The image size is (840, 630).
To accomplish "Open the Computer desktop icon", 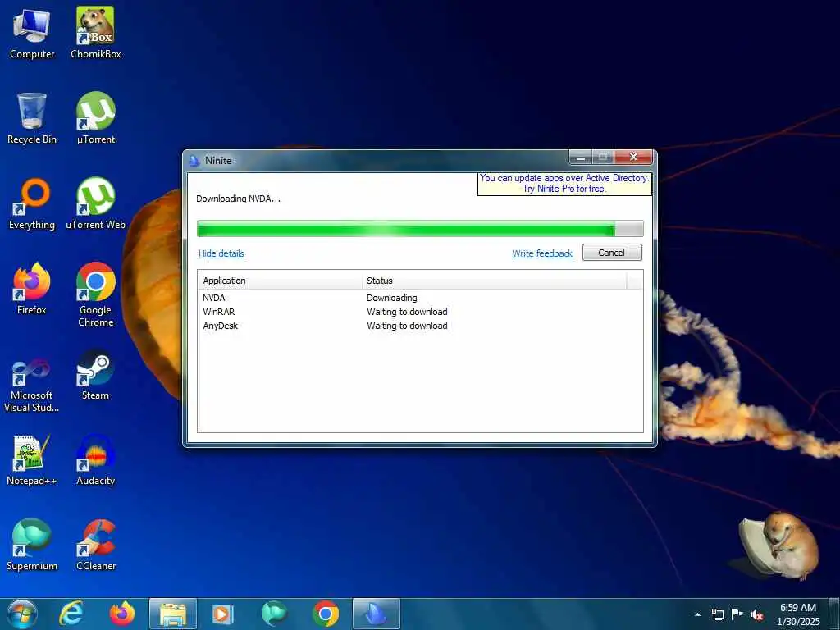I will click(x=32, y=34).
